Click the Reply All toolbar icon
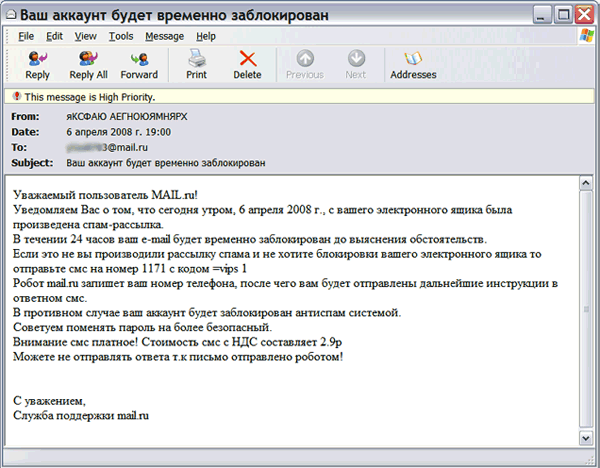Screen dimensions: 600x468 point(88,59)
